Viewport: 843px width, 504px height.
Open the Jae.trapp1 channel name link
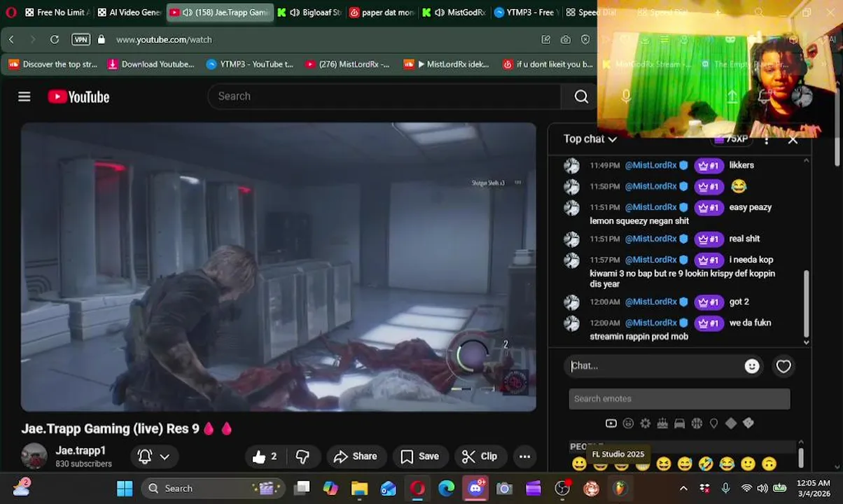pos(81,450)
